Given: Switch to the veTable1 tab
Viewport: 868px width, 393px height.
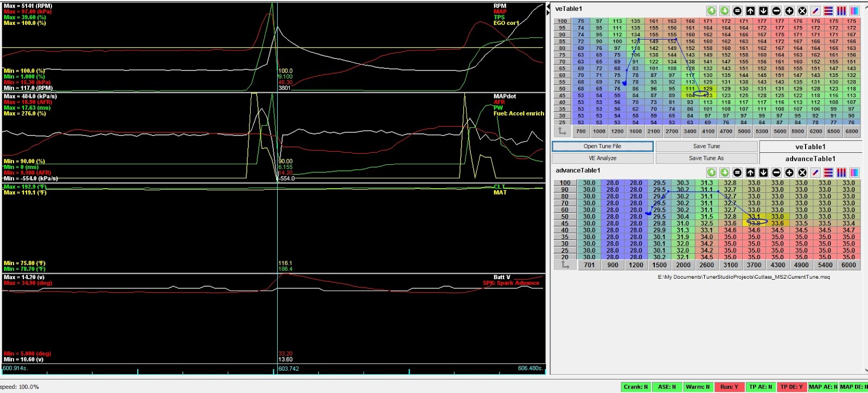Looking at the screenshot, I should pyautogui.click(x=810, y=146).
